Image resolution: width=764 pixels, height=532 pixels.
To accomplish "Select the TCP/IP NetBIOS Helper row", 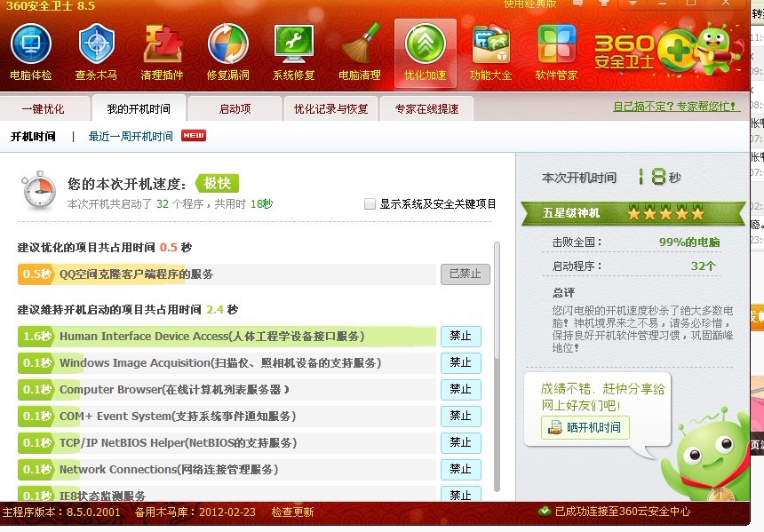I will (x=227, y=443).
